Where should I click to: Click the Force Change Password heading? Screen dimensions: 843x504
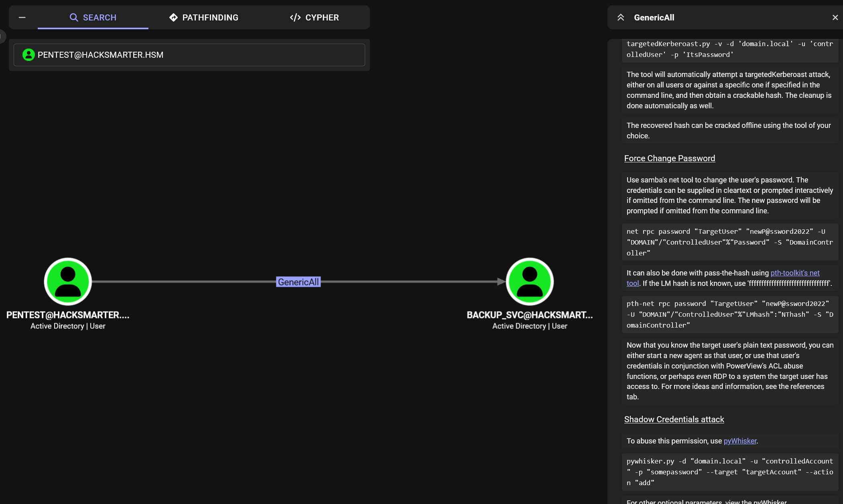[x=670, y=158]
